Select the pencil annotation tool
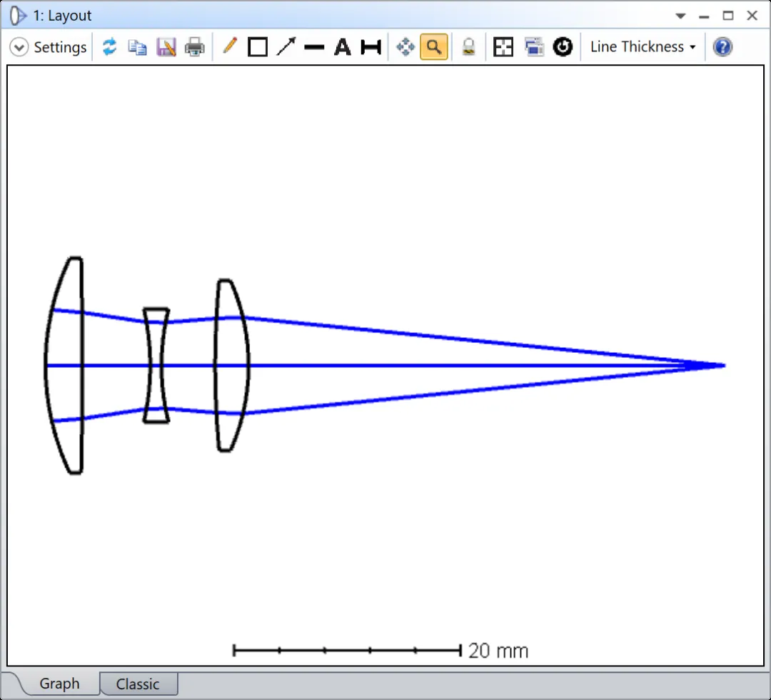This screenshot has width=771, height=700. click(229, 47)
